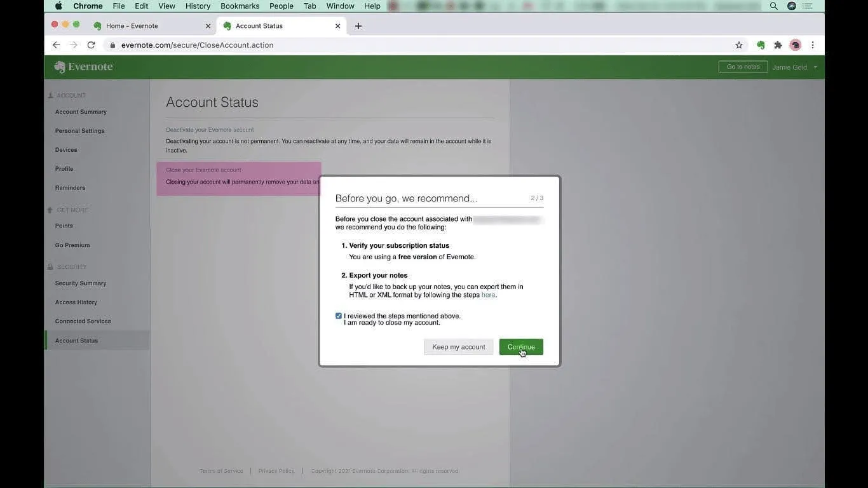Viewport: 868px width, 488px height.
Task: Open the Window menu
Action: (341, 6)
